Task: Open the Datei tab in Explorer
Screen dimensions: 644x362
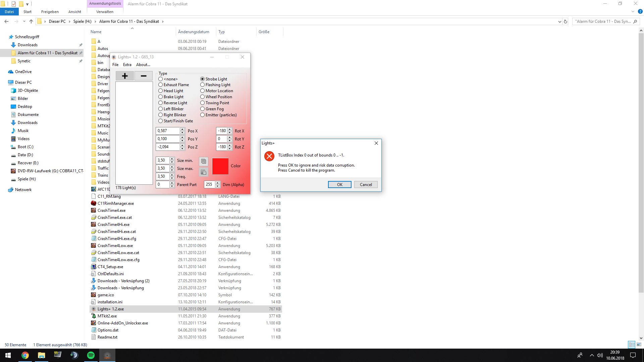Action: click(x=9, y=11)
